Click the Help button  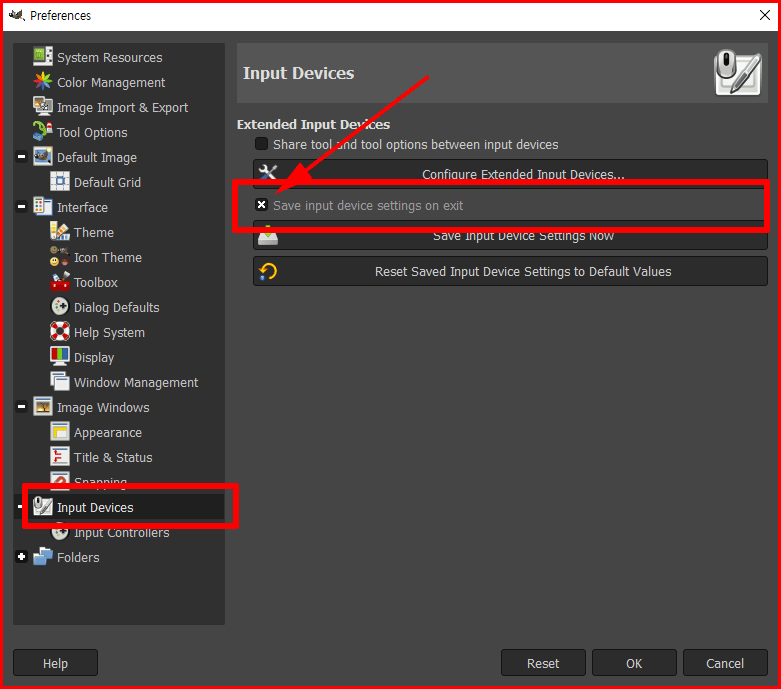(55, 663)
